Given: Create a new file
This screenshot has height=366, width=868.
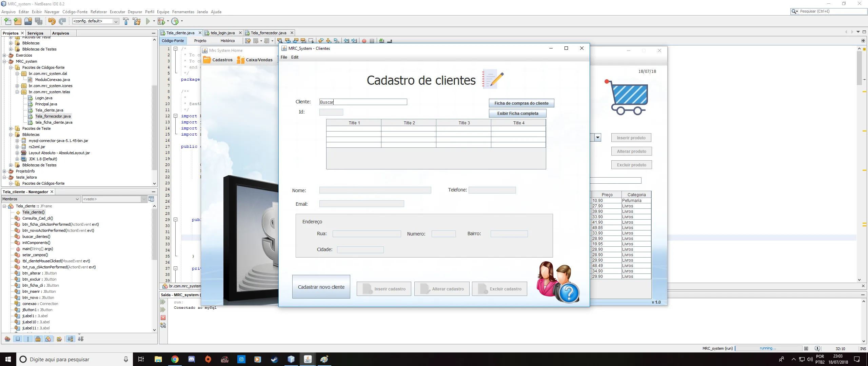Looking at the screenshot, I should tap(7, 21).
